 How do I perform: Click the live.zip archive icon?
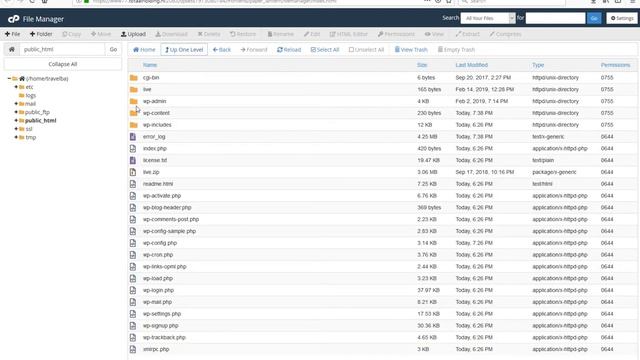point(133,172)
